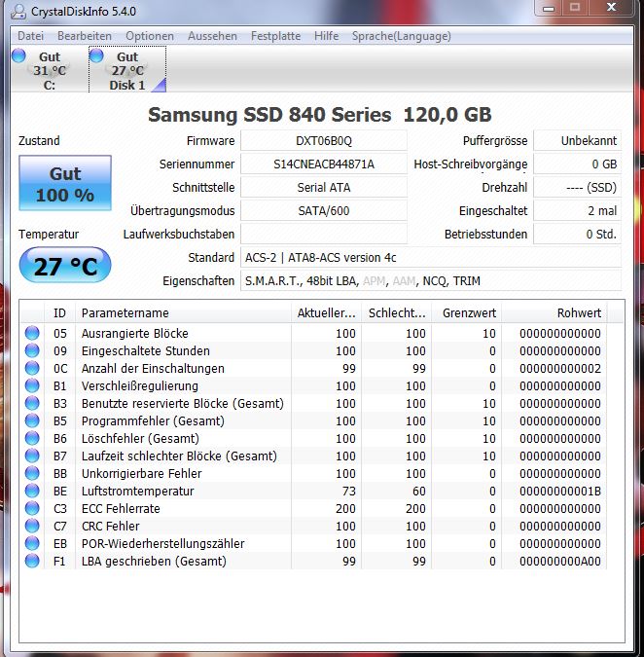Click the Aktueller... column header
Image resolution: width=644 pixels, height=657 pixels.
326,313
